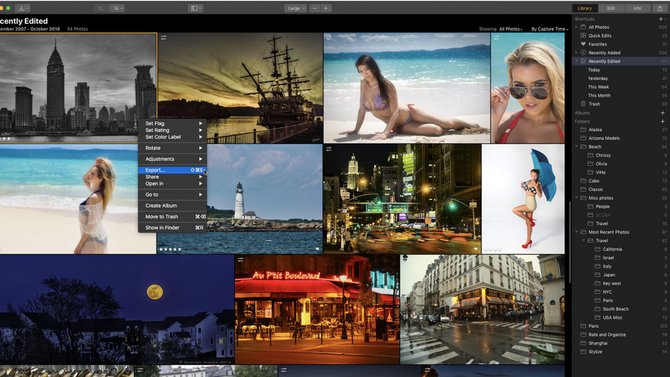Toggle the favorite heart on the lighthouse photo
This screenshot has width=670, height=377.
point(317,249)
